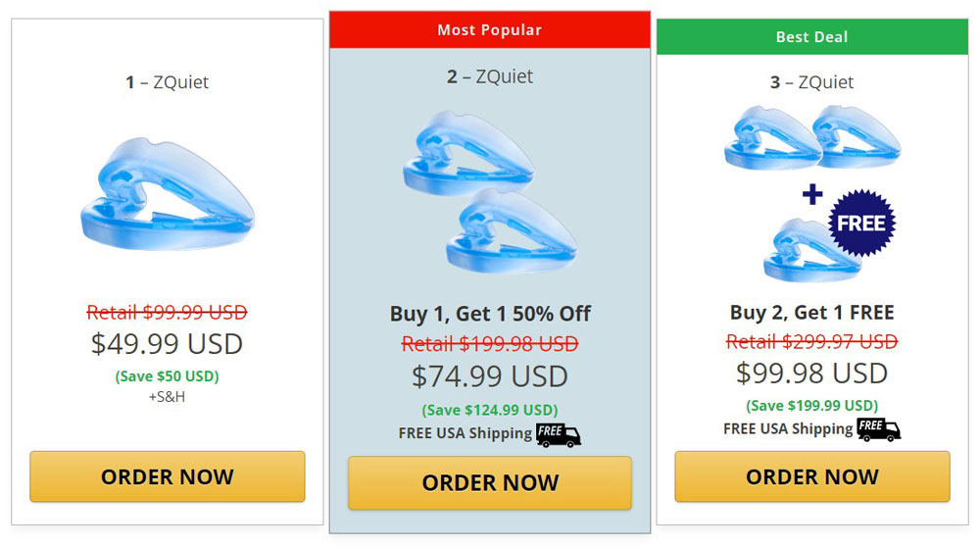The height and width of the screenshot is (548, 980).
Task: Click the green Save $50 USD text
Action: tap(167, 375)
